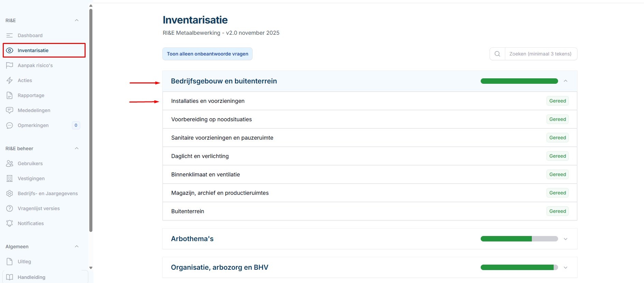The height and width of the screenshot is (283, 644).
Task: Expand Organisatie, arbozorg en BHV chevron
Action: tap(566, 267)
